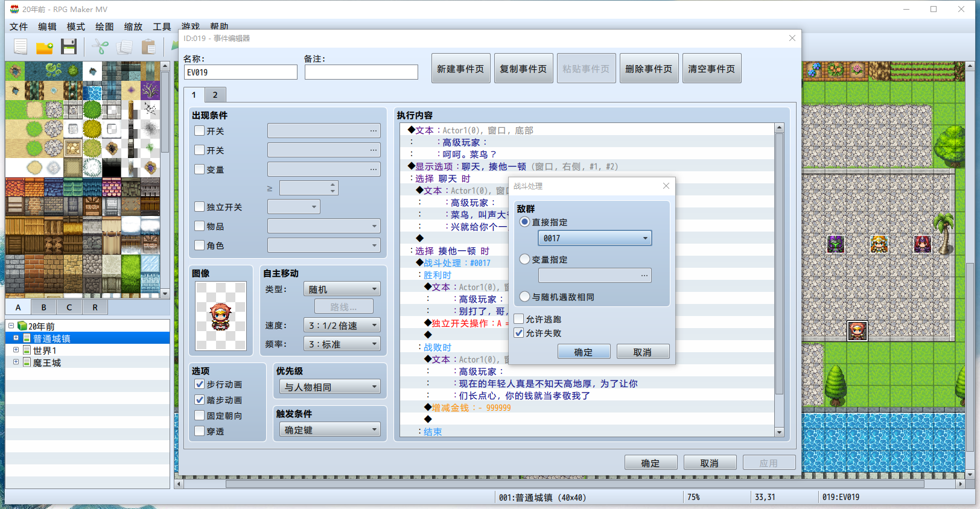Click the 删除事件页 button
This screenshot has width=980, height=509.
pos(649,69)
